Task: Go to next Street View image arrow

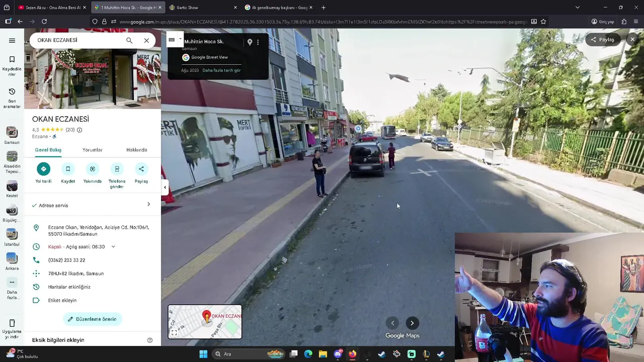Action: click(x=412, y=323)
